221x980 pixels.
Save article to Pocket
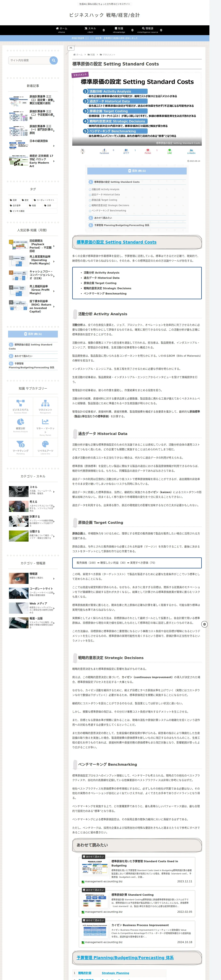point(148,151)
